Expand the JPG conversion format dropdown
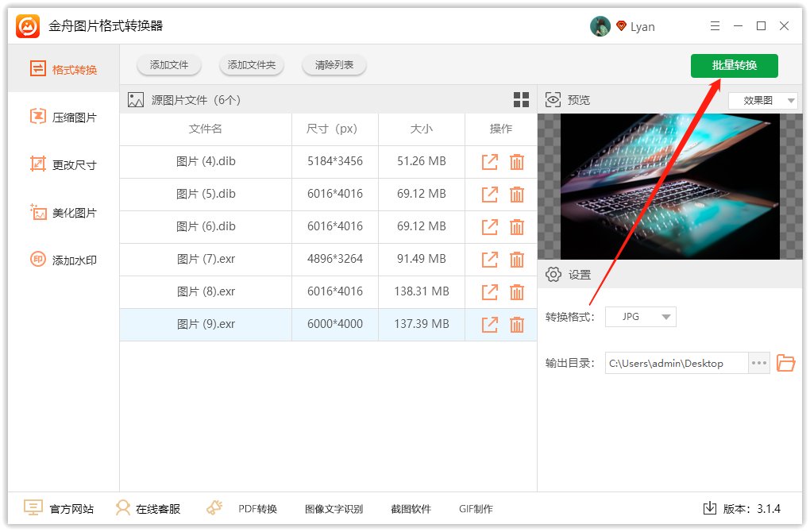 click(640, 316)
